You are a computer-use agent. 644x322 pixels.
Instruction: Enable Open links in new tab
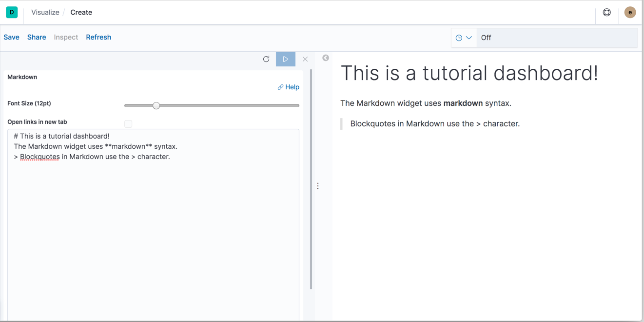(128, 124)
